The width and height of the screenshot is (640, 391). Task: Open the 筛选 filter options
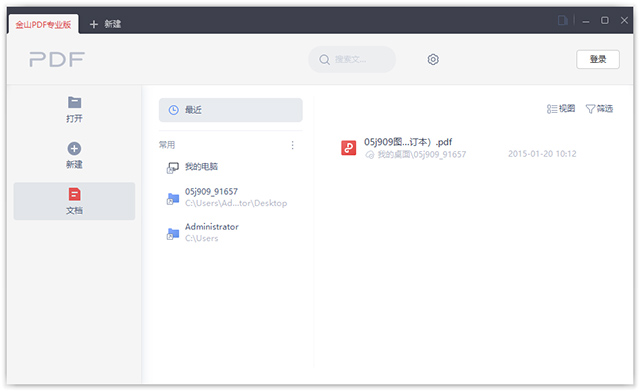pos(599,109)
